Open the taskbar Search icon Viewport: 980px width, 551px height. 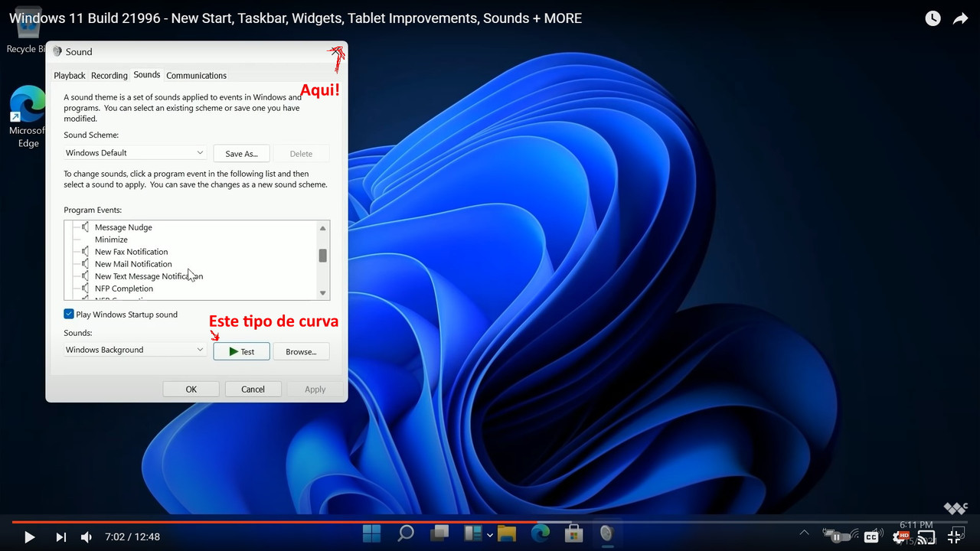coord(406,533)
